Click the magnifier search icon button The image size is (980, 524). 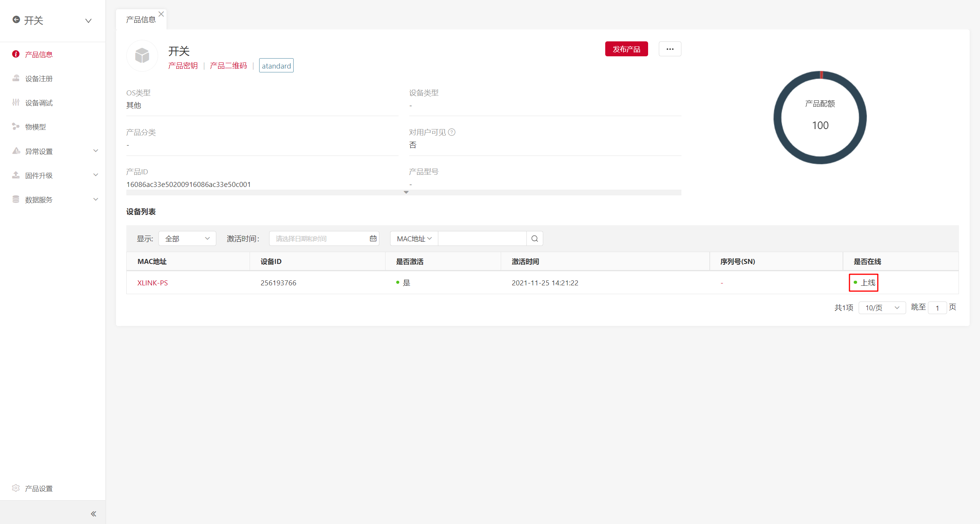(x=534, y=239)
